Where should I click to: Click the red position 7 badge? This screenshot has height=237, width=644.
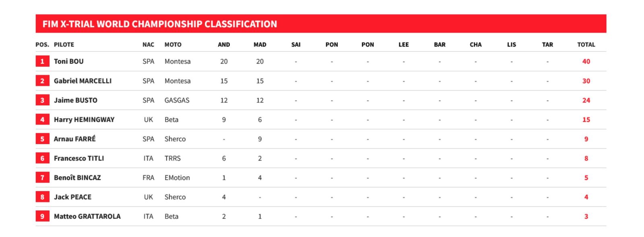(42, 177)
